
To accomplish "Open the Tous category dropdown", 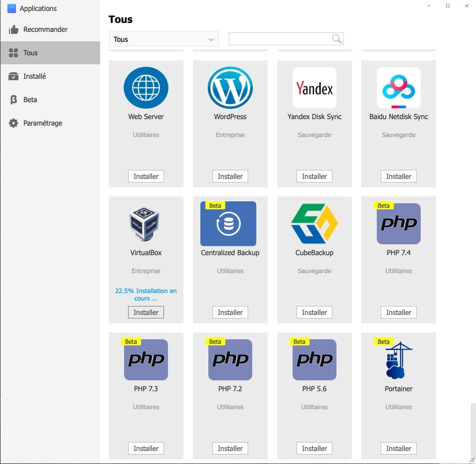I will (163, 39).
